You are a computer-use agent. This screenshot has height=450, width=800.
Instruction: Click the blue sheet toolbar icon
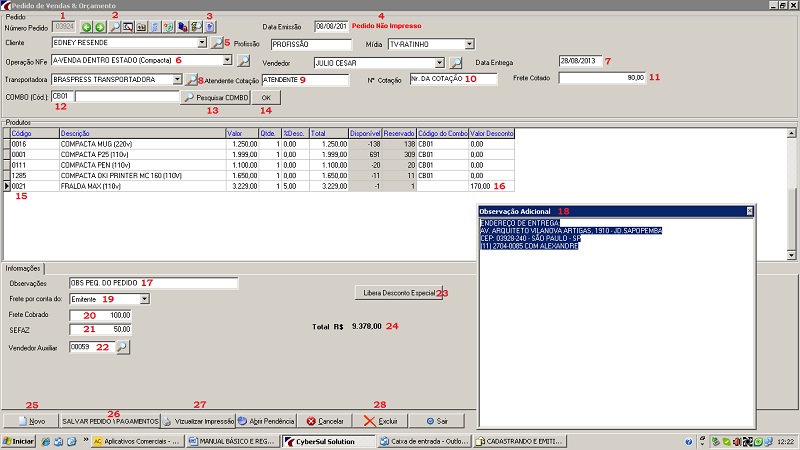pyautogui.click(x=155, y=27)
